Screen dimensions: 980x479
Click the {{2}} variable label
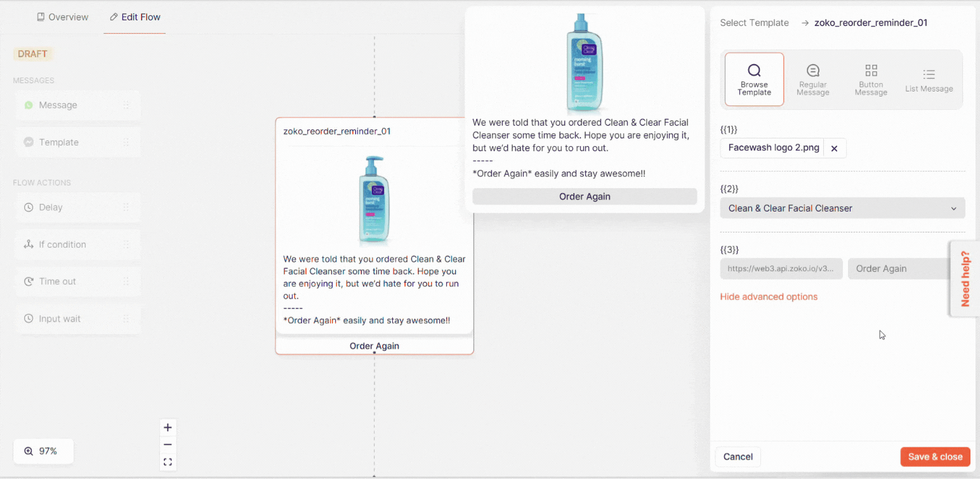point(729,189)
